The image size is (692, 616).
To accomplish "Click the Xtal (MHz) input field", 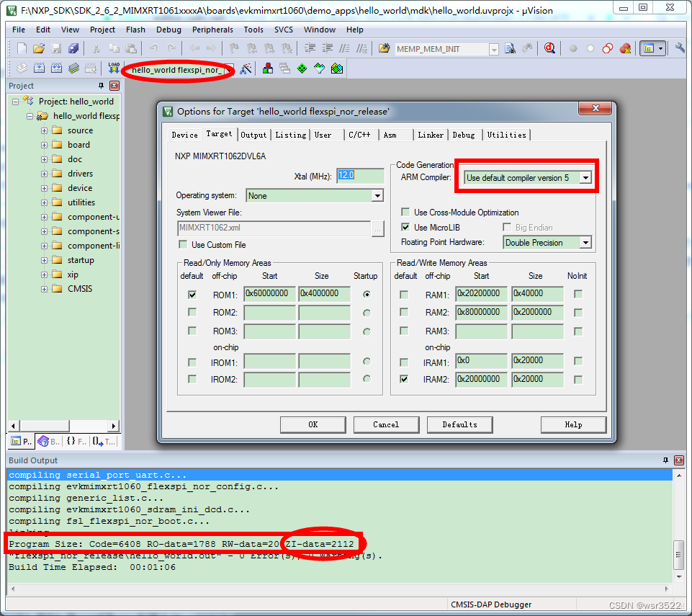I will click(360, 175).
